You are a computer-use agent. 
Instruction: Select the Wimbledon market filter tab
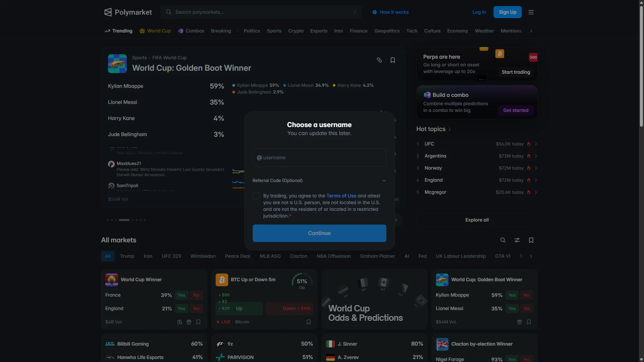point(203,256)
